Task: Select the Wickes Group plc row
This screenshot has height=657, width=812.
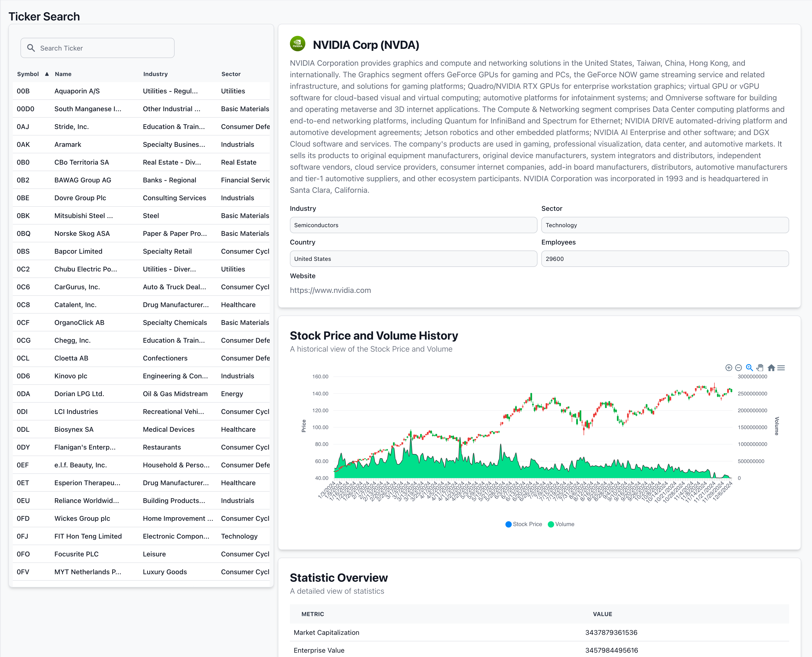Action: pos(141,518)
